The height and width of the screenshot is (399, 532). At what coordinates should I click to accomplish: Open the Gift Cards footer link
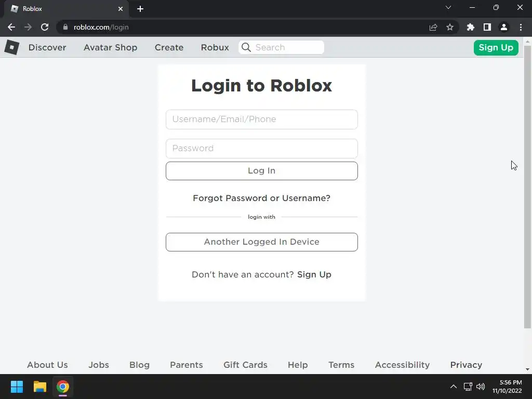click(x=245, y=365)
